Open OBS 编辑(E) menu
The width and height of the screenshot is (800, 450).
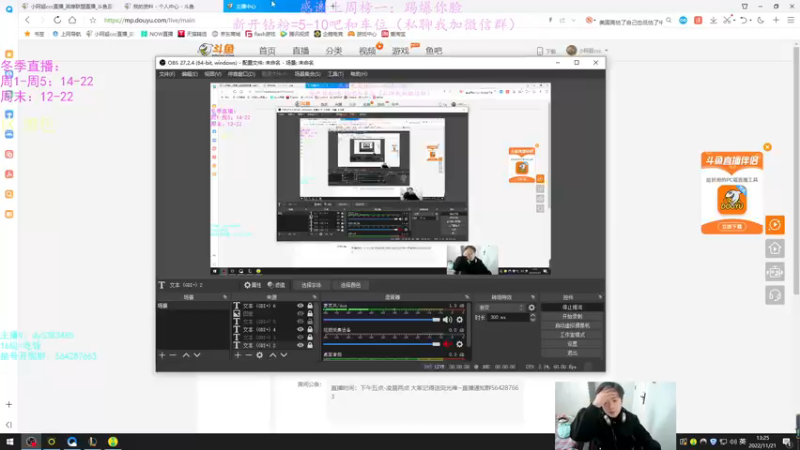pos(190,74)
